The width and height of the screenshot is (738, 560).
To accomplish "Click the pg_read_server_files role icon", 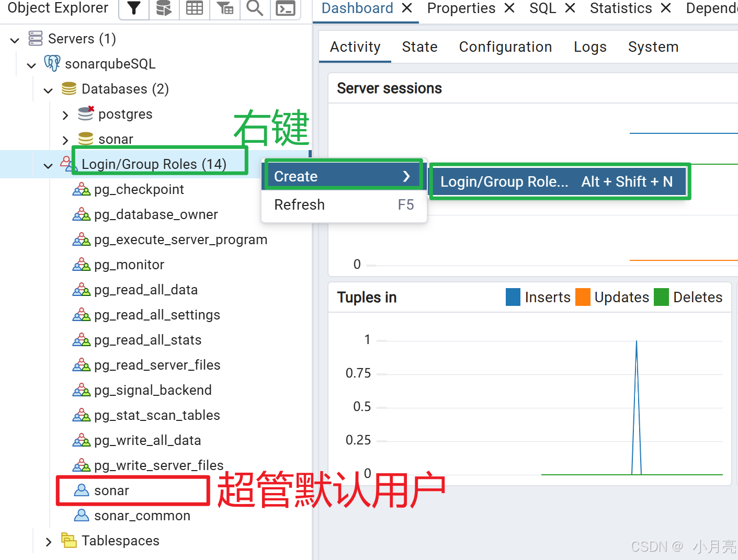I will click(x=82, y=365).
